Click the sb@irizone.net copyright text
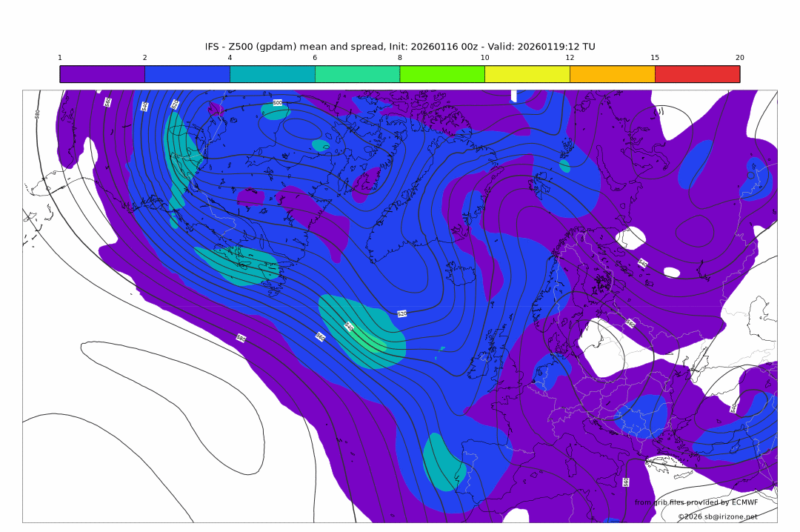 [717, 516]
